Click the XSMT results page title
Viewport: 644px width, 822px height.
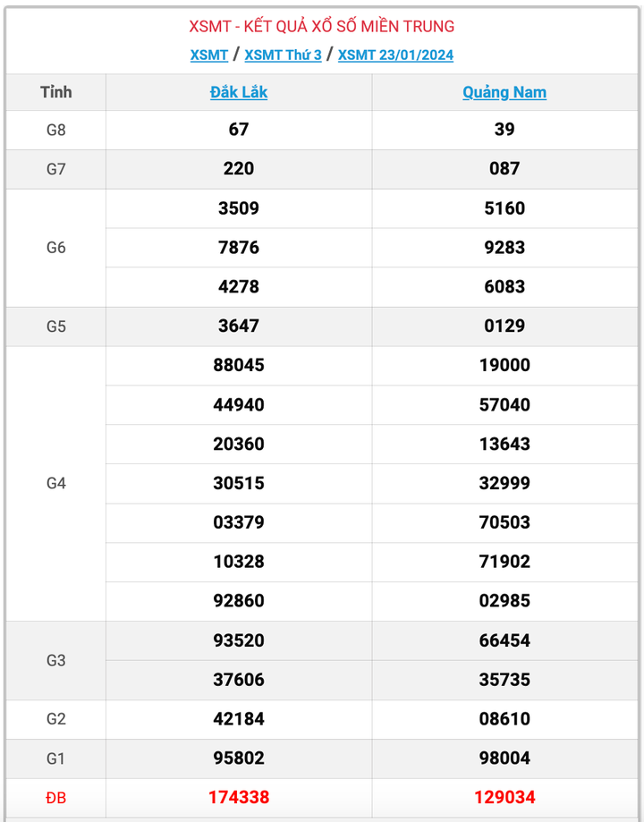[x=322, y=27]
